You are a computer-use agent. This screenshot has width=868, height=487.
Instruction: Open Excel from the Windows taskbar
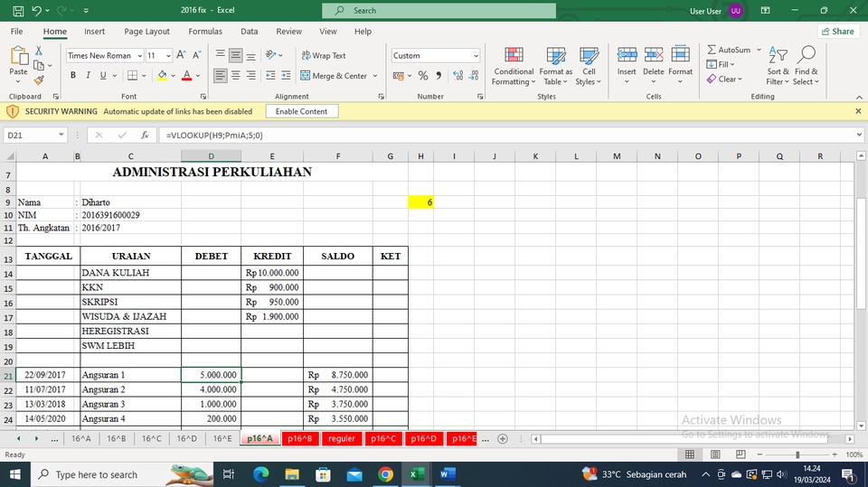(417, 474)
